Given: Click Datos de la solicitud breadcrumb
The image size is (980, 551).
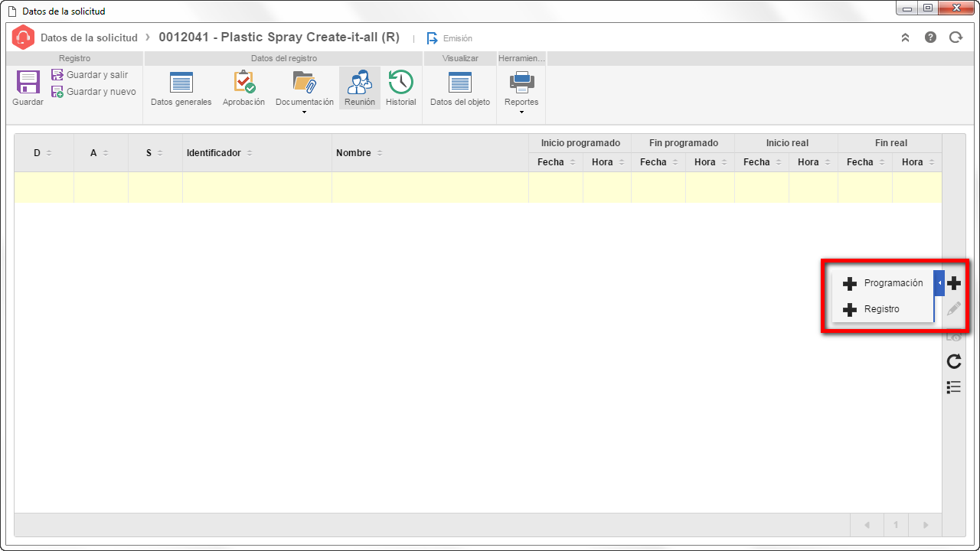Looking at the screenshot, I should pos(89,37).
